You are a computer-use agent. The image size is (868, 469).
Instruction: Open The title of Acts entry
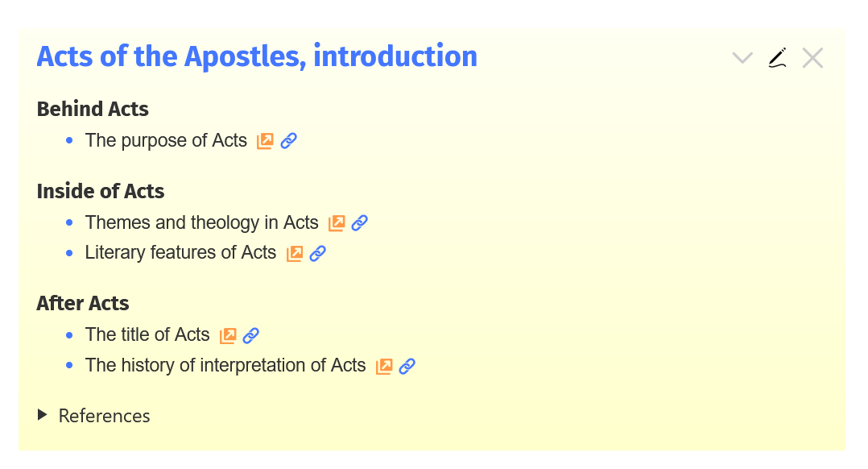[147, 334]
